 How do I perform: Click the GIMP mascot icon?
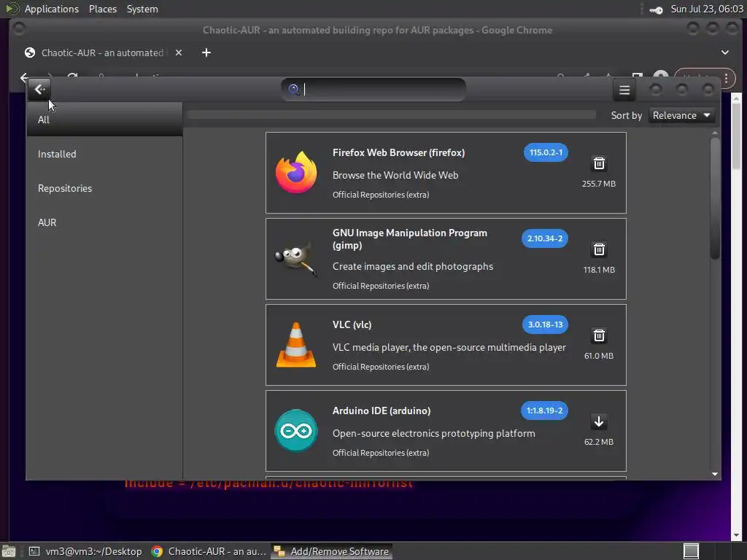(x=296, y=258)
